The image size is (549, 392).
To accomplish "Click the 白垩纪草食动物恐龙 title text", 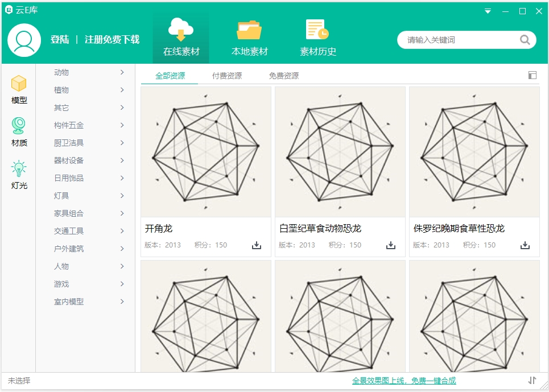I will click(320, 229).
